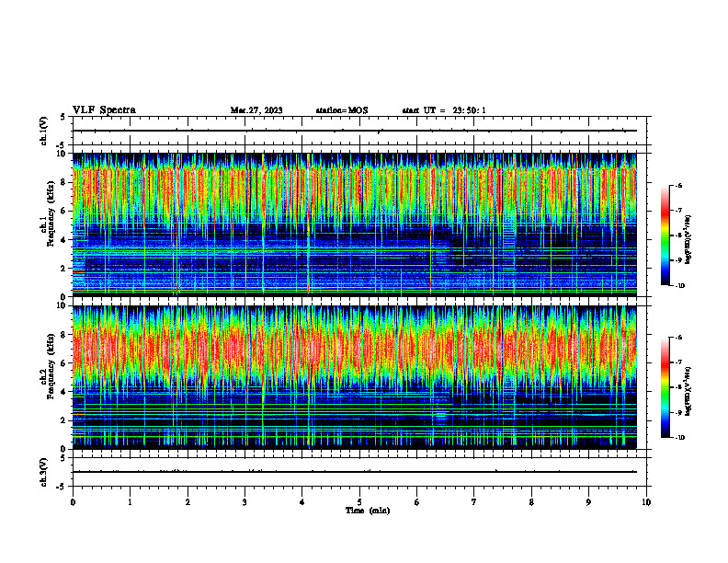Click the "-5" volt tick of ch.3(V) panel
This screenshot has height=563, width=728.
62,487
